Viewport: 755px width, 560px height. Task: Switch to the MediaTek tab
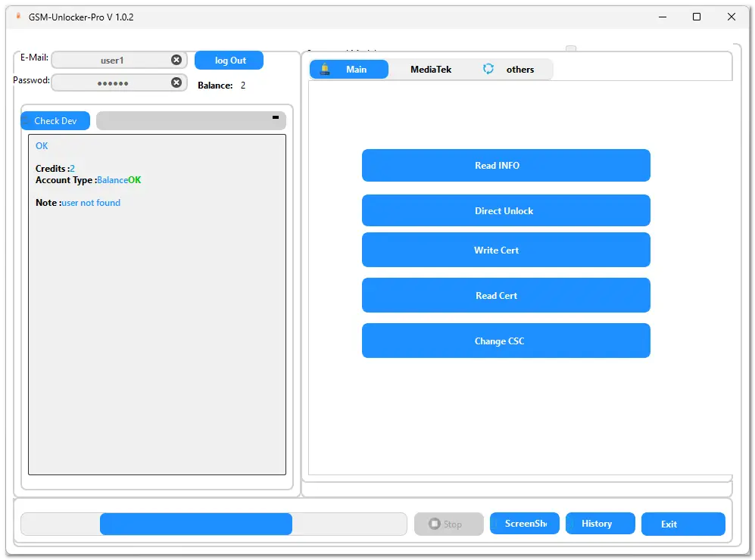(x=430, y=70)
